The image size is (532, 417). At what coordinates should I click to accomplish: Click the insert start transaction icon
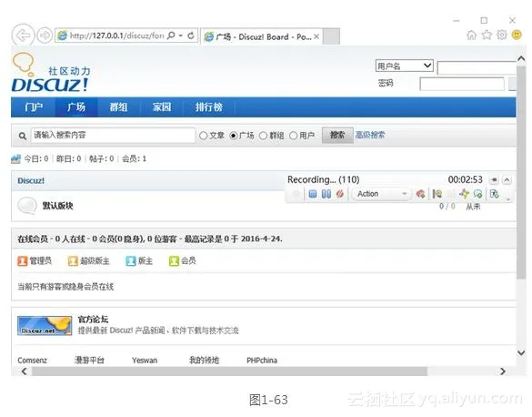(x=437, y=194)
